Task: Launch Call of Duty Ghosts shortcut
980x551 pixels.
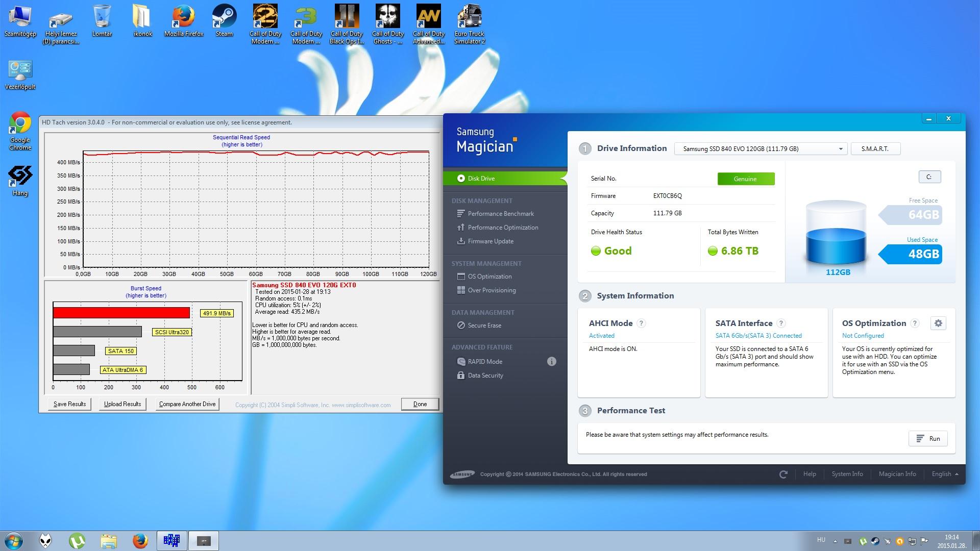Action: 388,24
